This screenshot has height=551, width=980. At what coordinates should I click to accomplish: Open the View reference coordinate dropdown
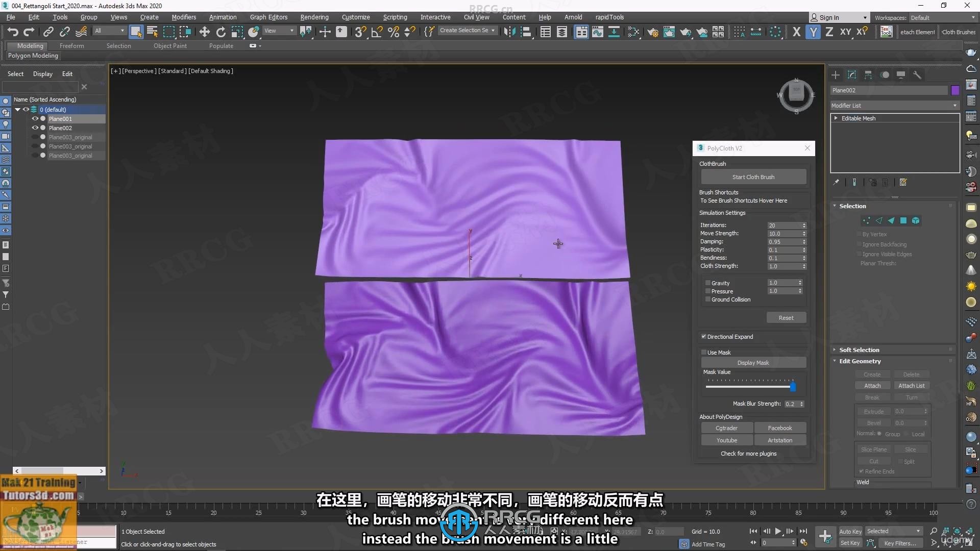(x=279, y=31)
